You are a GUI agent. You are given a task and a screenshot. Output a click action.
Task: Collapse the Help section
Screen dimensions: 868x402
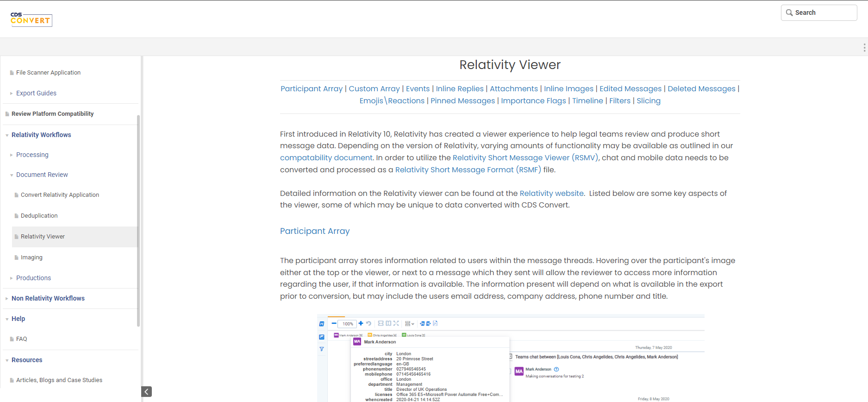point(7,319)
